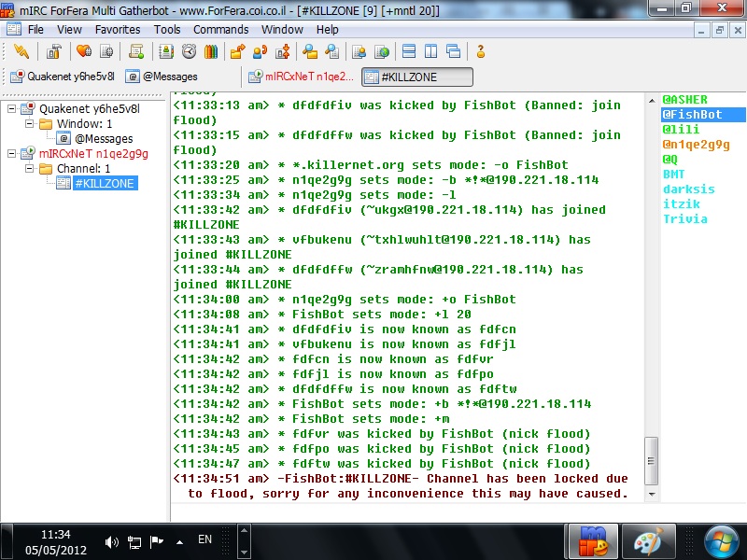747x560 pixels.
Task: Show hidden system tray icons
Action: pyautogui.click(x=179, y=542)
